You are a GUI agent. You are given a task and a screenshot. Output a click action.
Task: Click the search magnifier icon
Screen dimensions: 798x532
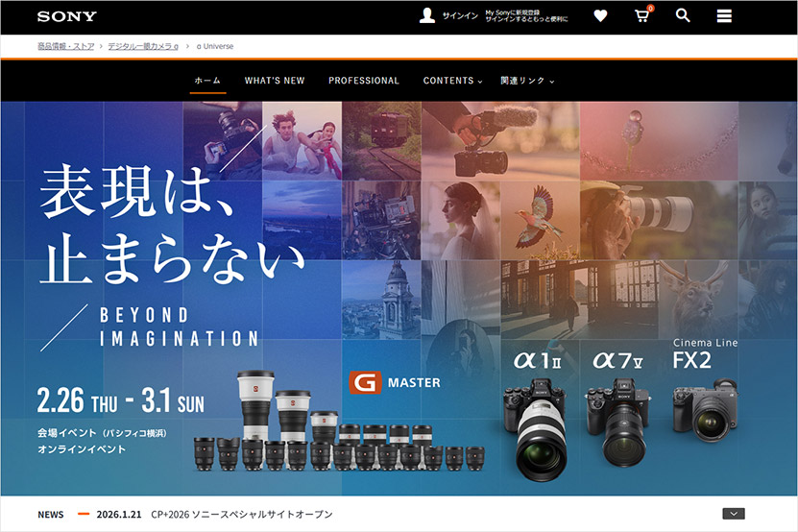click(683, 15)
